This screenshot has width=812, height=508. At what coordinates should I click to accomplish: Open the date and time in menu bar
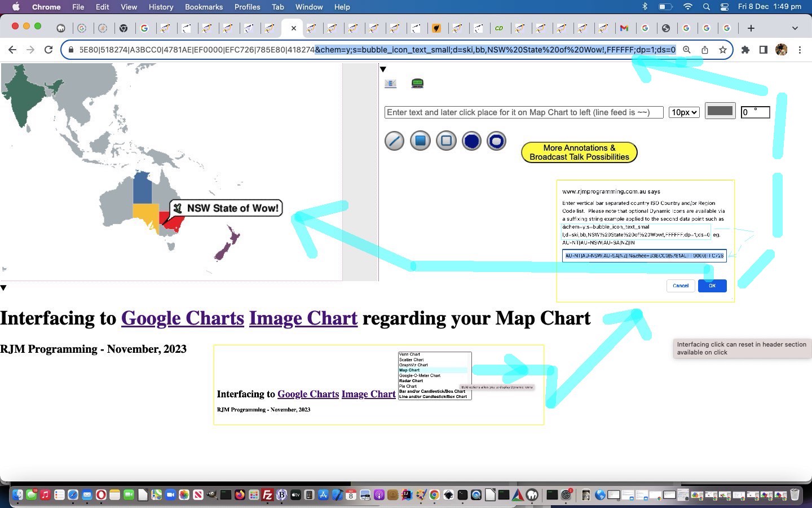[769, 7]
